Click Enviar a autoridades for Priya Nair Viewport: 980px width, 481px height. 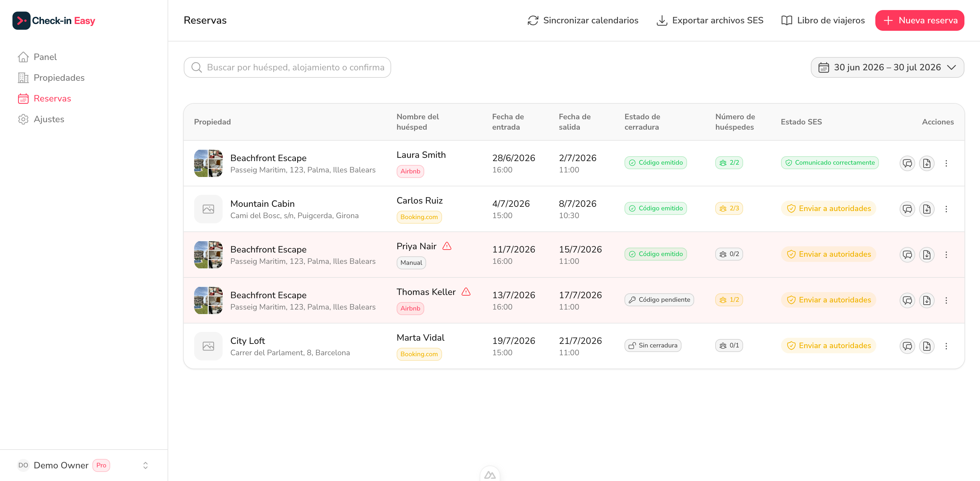829,254
